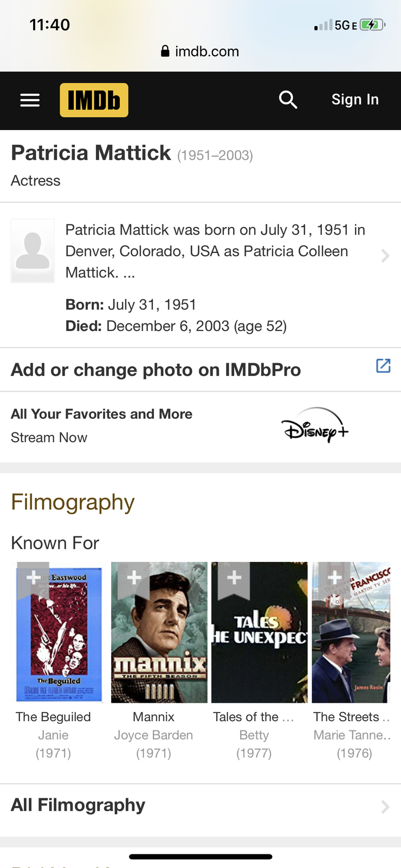The height and width of the screenshot is (868, 401).
Task: Open the search magnifier icon
Action: point(288,100)
